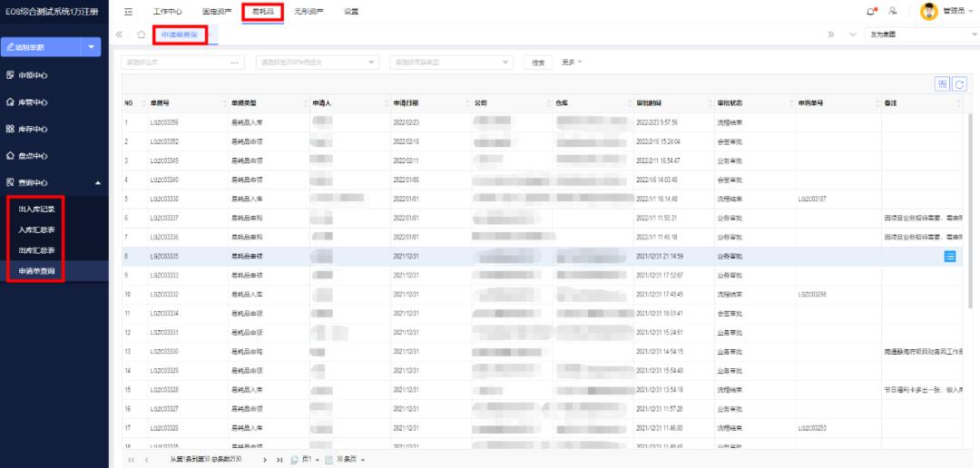Collapse the sidebar with the hamburger icon
This screenshot has width=980, height=468.
click(128, 12)
